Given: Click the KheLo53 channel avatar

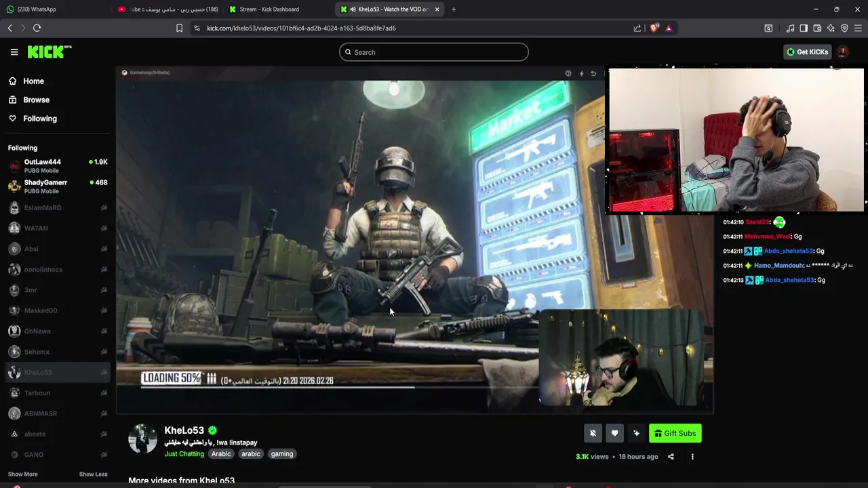Looking at the screenshot, I should [x=142, y=439].
